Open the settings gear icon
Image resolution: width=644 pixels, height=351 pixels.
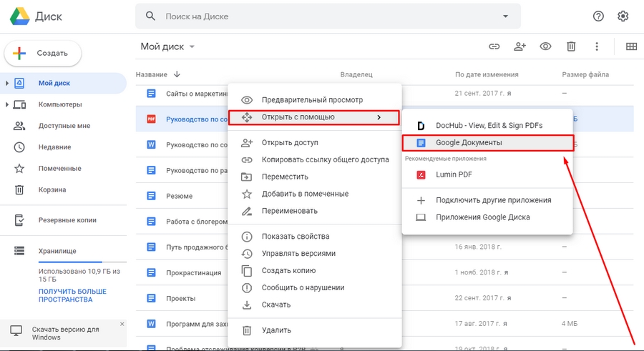click(x=623, y=16)
